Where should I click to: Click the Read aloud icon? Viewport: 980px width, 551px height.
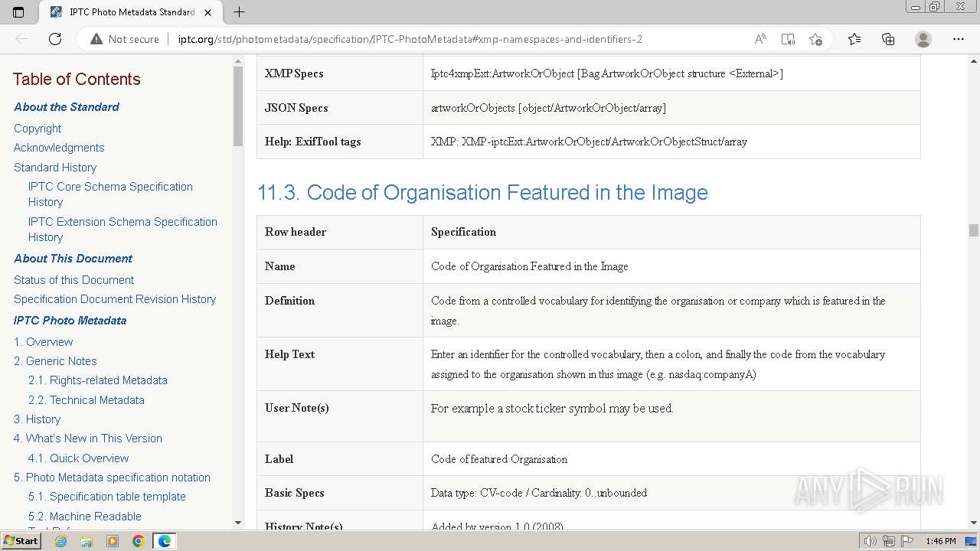tap(760, 39)
